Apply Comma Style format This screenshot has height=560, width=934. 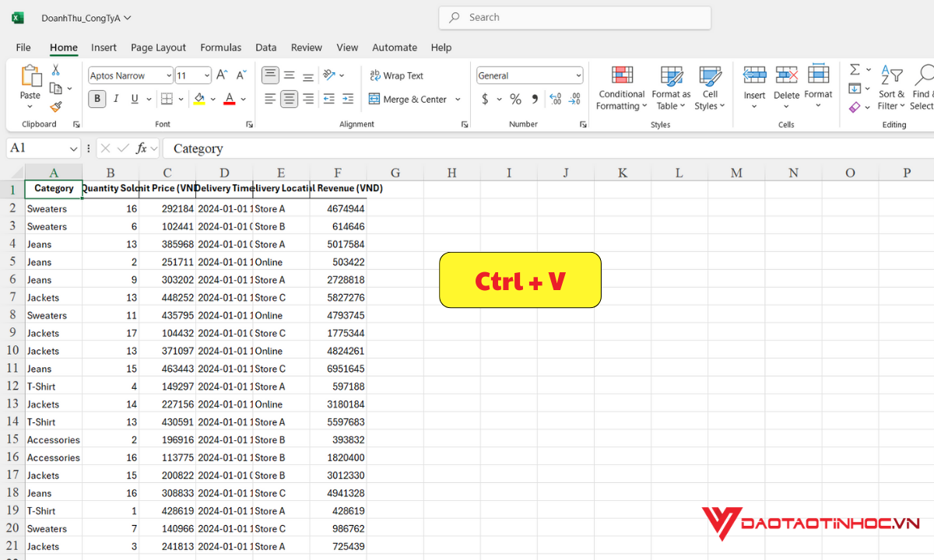point(535,99)
